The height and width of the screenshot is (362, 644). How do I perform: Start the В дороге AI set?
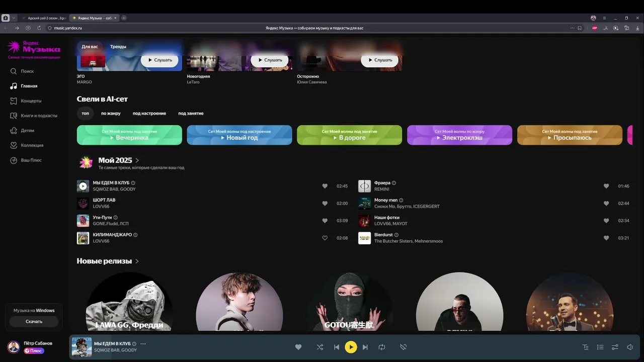coord(350,135)
